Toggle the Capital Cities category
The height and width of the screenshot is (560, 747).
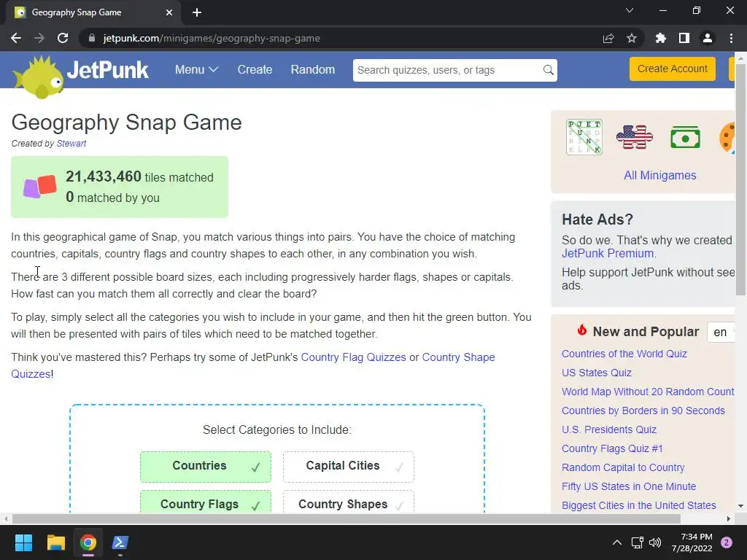348,467
